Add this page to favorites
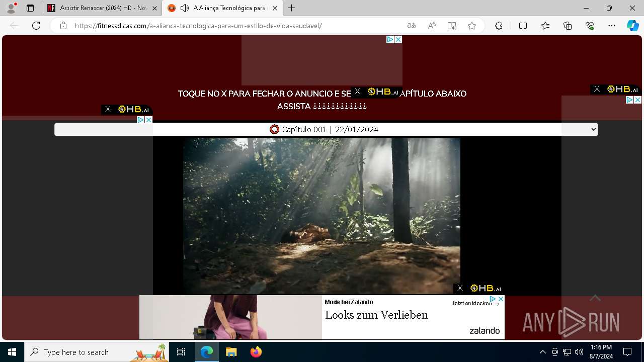The height and width of the screenshot is (362, 644). [472, 26]
